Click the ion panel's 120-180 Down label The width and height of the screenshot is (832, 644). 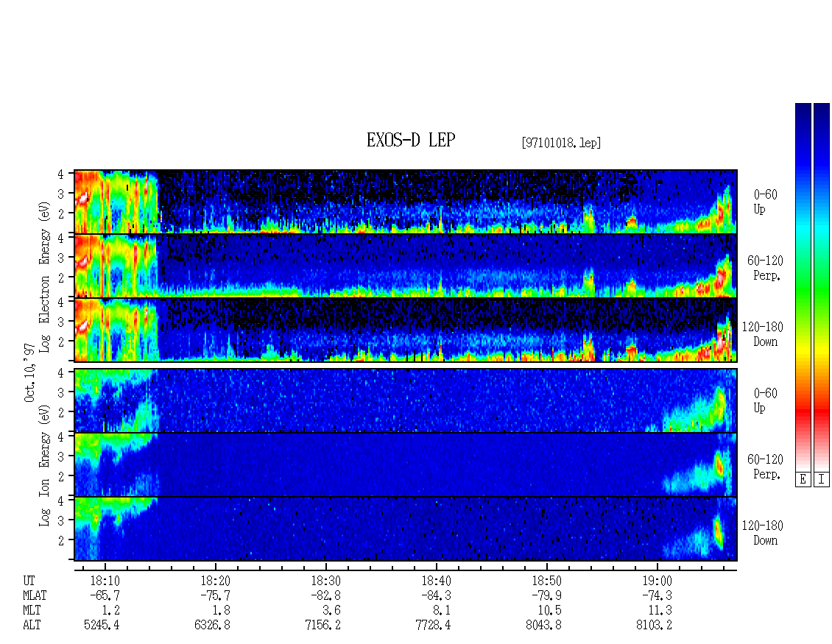tap(763, 533)
